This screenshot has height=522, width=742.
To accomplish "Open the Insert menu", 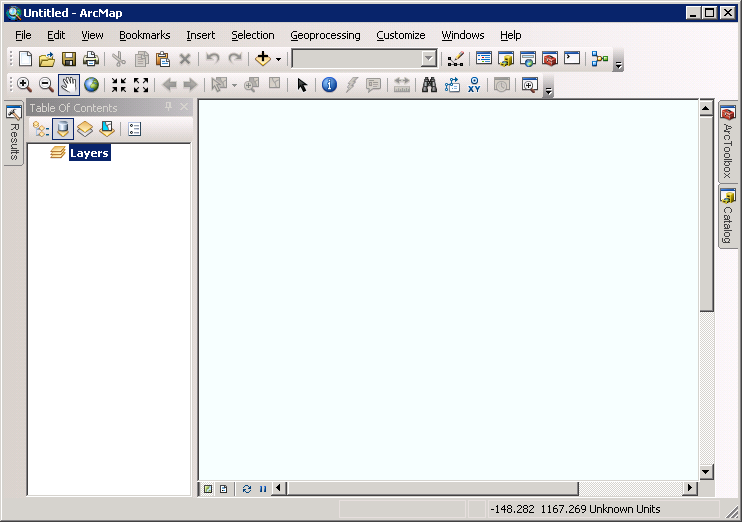I will tap(201, 35).
